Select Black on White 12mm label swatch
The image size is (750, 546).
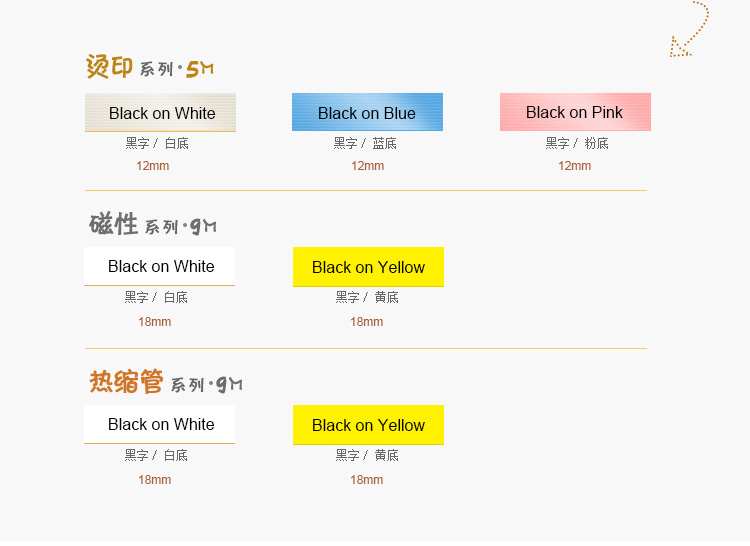click(x=160, y=112)
